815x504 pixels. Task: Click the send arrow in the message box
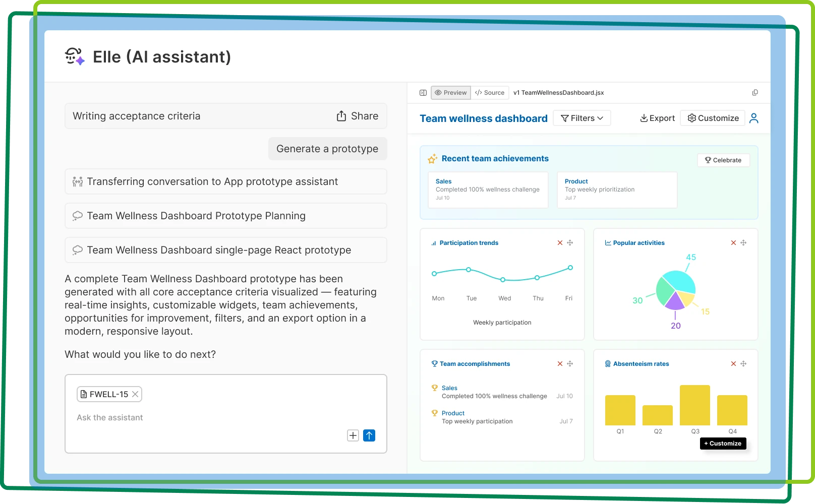click(x=369, y=435)
